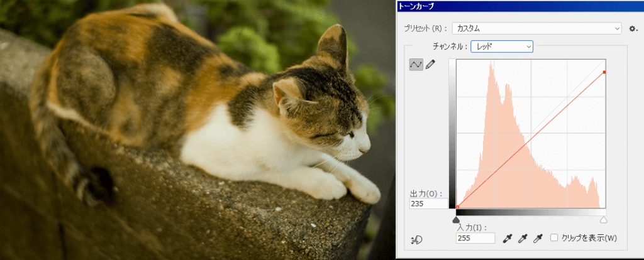Select the bottom-left curve anchor point
This screenshot has width=644, height=260.
coord(458,207)
